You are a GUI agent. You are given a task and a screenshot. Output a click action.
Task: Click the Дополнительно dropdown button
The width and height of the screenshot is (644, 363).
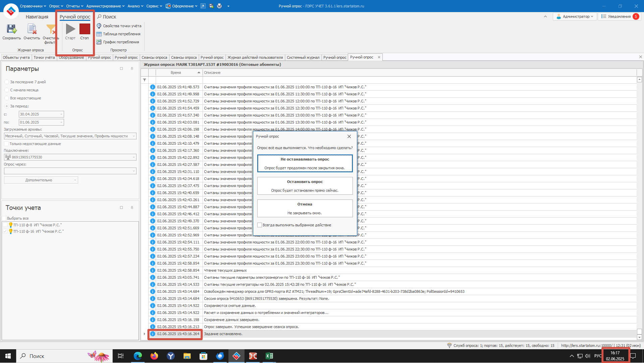[x=41, y=180]
